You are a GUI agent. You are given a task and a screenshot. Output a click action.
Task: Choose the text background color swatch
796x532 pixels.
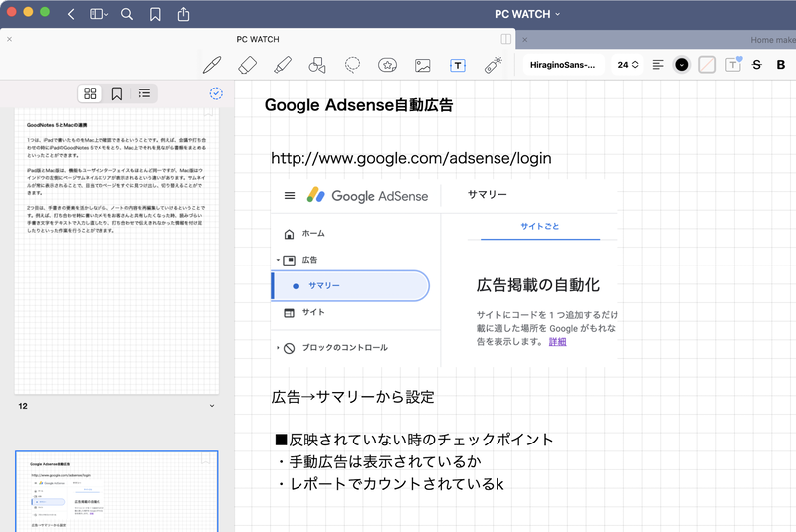click(707, 65)
